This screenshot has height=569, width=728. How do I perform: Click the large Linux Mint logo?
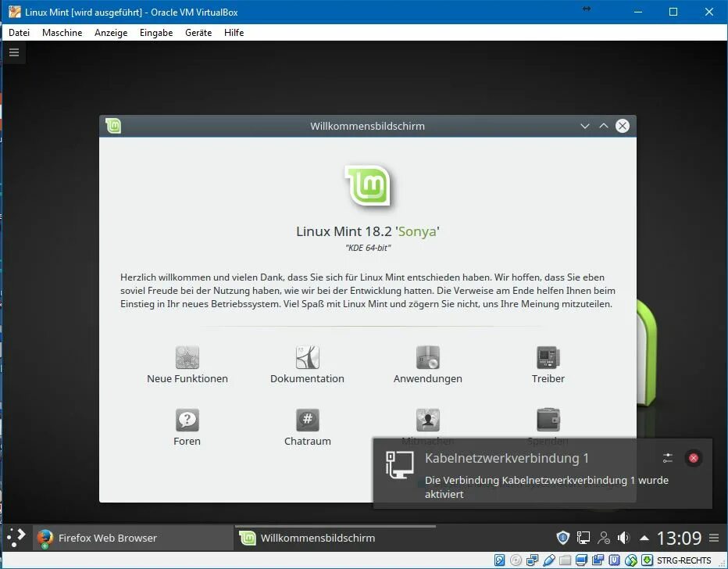click(x=368, y=185)
